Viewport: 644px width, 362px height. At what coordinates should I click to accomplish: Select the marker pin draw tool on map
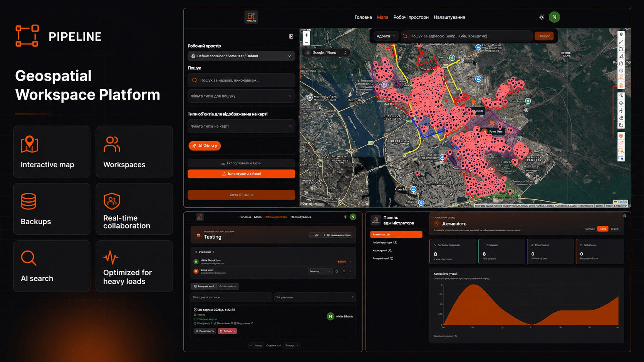(621, 35)
